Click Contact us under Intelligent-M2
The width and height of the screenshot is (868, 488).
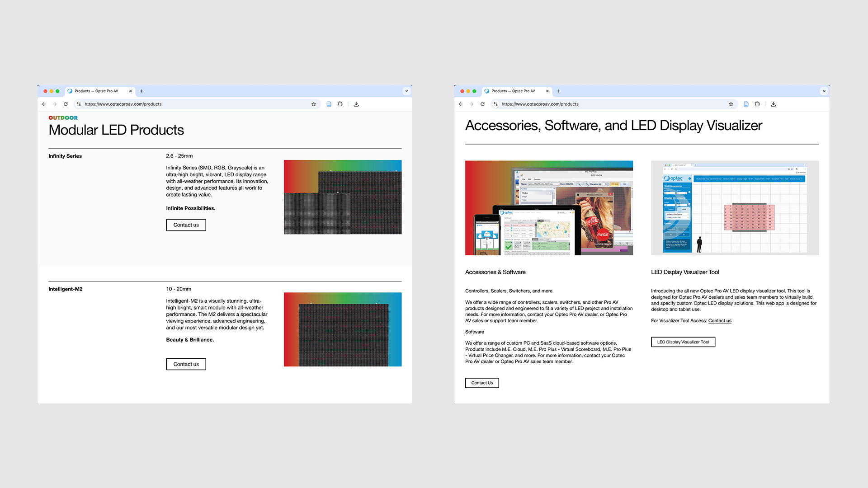(x=186, y=364)
